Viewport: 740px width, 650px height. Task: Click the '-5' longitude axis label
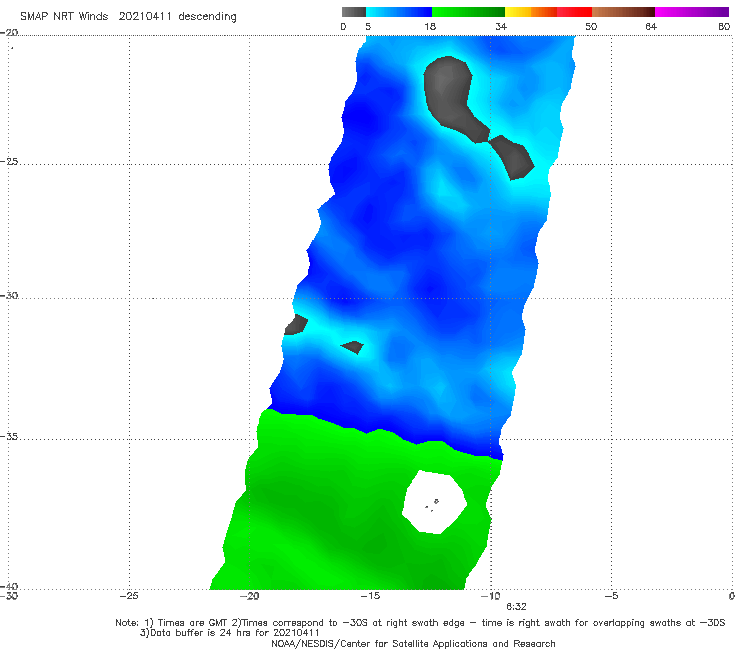(x=611, y=596)
